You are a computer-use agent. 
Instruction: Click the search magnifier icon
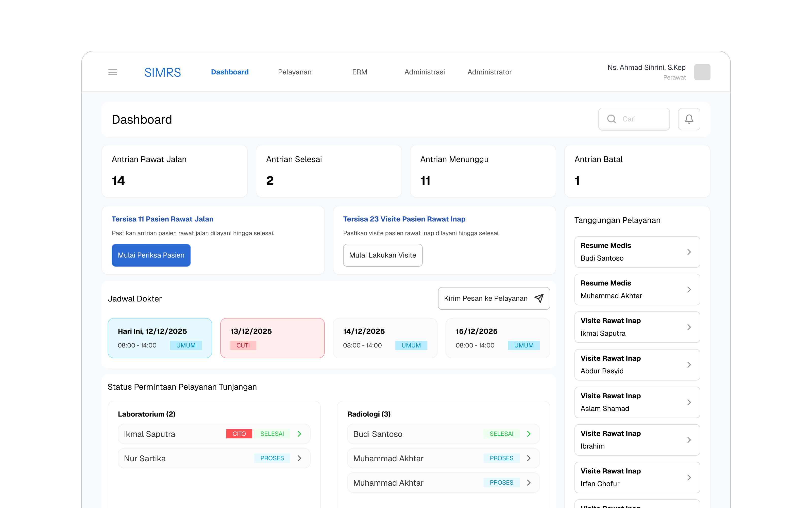coord(611,119)
